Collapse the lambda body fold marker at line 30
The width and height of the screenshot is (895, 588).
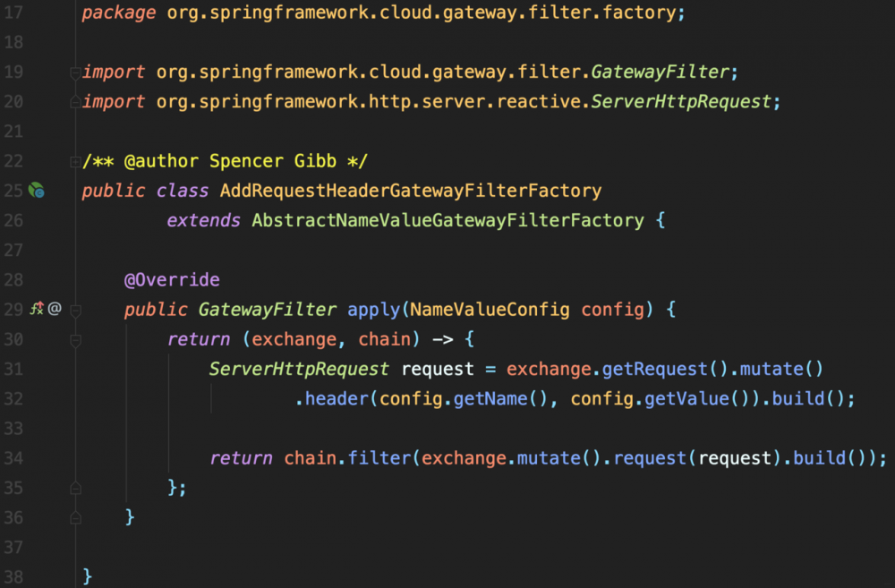coord(76,339)
